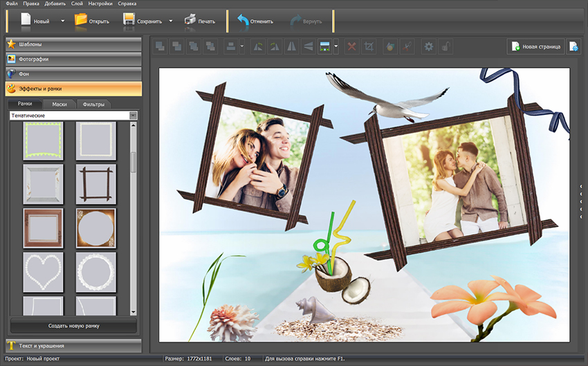Click the Создать новую рамку button
This screenshot has height=366, width=588.
coord(73,325)
